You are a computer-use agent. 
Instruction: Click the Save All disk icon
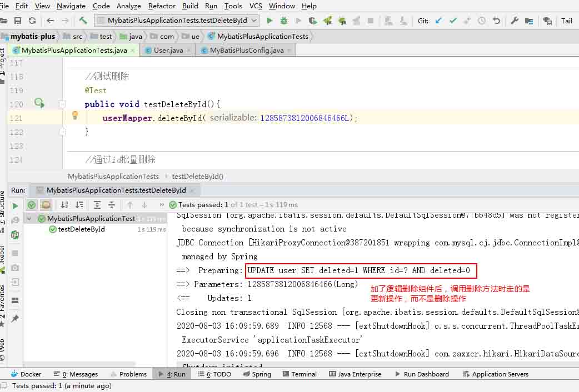[18, 21]
